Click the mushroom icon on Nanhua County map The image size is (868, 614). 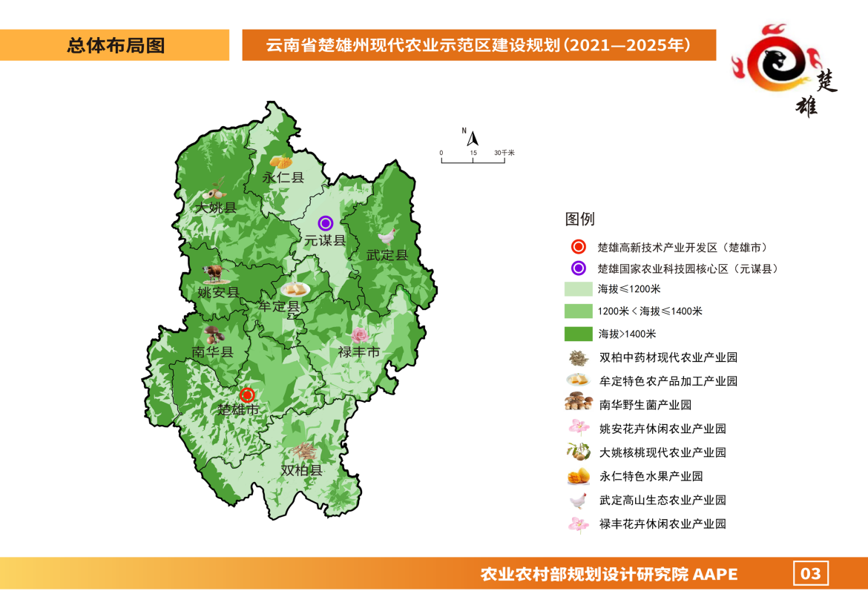pyautogui.click(x=212, y=334)
